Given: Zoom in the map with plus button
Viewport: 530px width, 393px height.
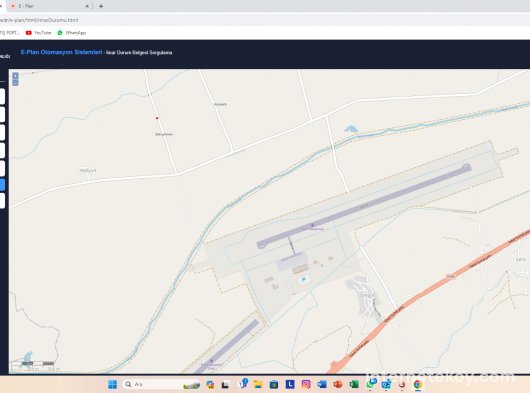Looking at the screenshot, I should pyautogui.click(x=15, y=76).
